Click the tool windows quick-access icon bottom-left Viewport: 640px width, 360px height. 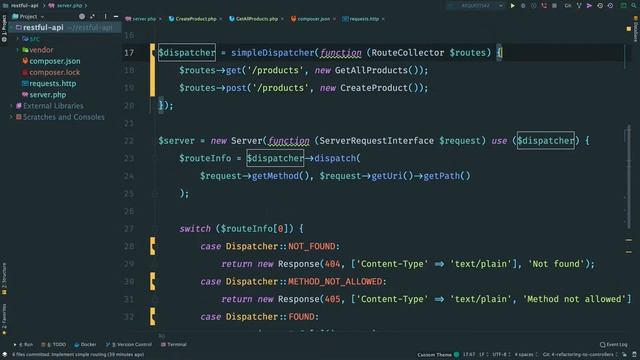tap(4, 355)
